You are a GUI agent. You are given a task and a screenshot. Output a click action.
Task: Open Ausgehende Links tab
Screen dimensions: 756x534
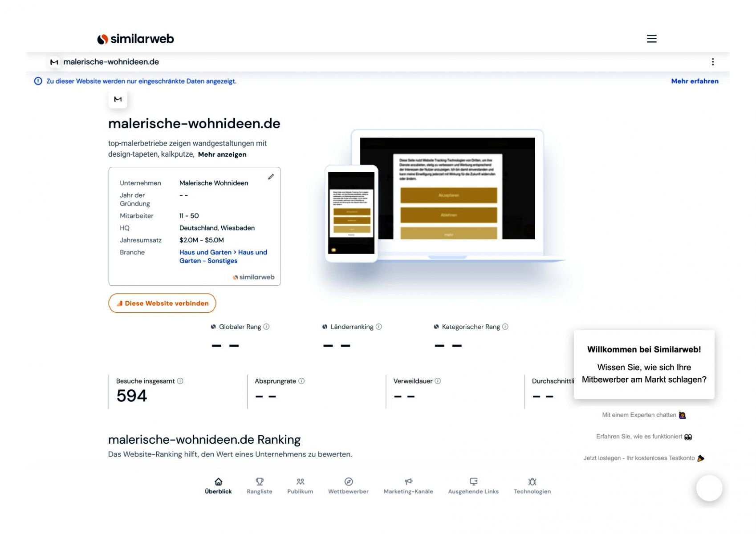click(x=473, y=486)
